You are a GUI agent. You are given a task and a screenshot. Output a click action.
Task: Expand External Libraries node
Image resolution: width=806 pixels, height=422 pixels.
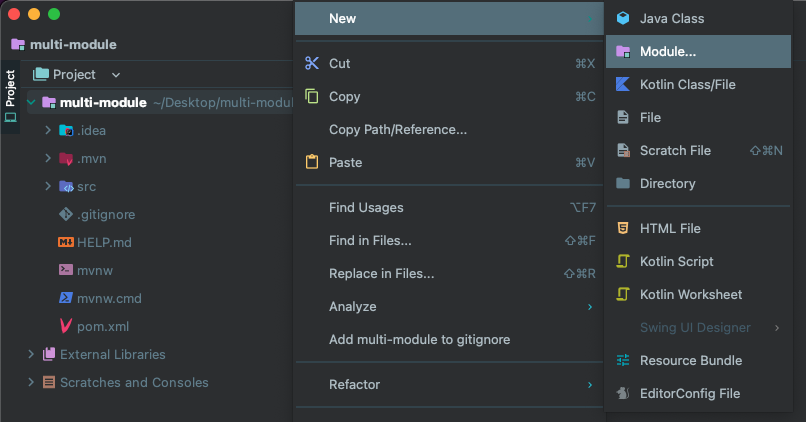tap(31, 354)
